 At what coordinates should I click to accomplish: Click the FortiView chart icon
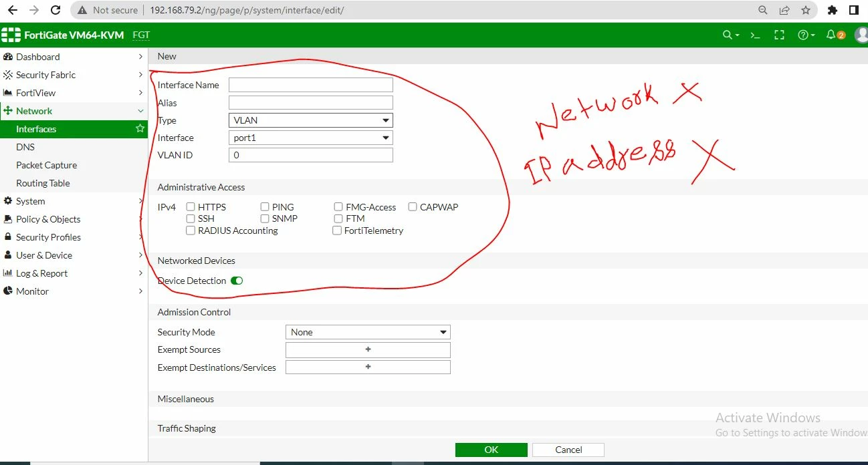pos(8,93)
